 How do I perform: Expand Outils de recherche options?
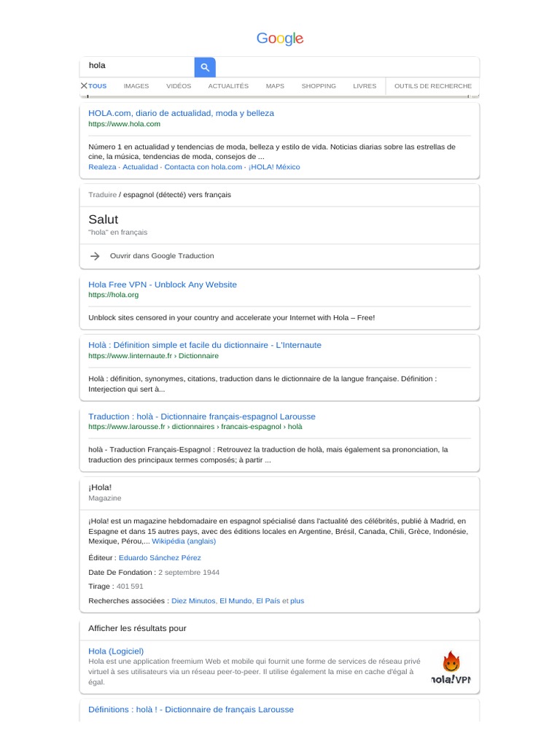(433, 86)
